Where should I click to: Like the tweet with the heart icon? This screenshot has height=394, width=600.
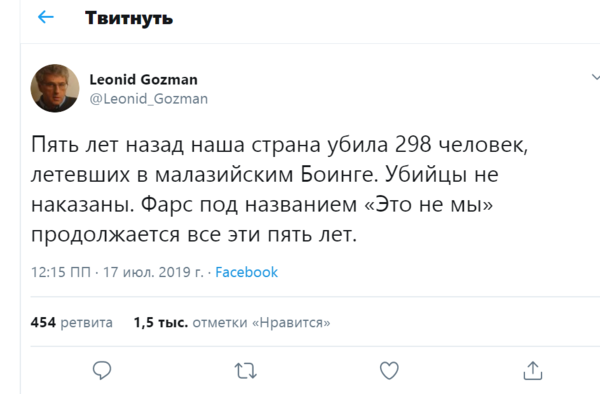coord(389,370)
